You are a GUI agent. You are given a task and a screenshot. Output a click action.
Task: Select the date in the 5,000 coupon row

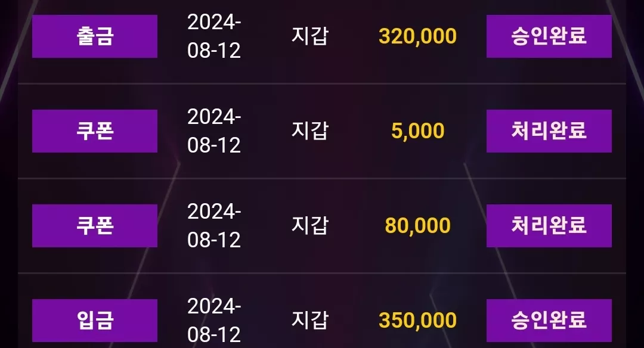click(214, 131)
